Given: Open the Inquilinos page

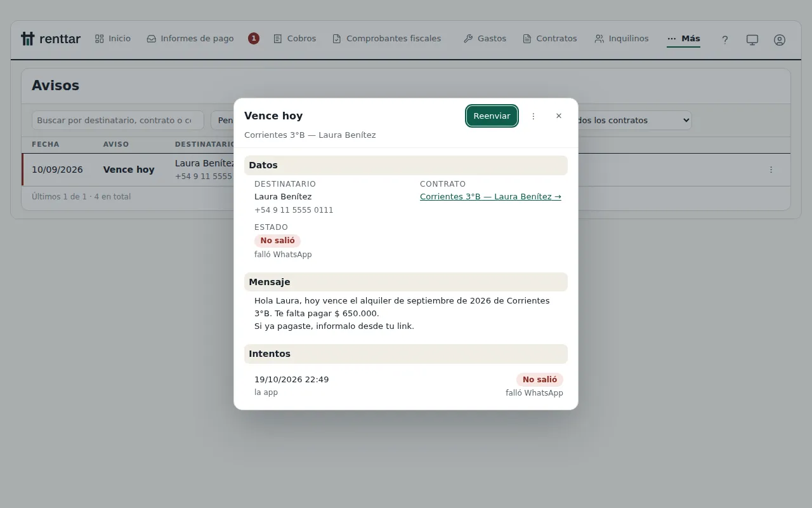Looking at the screenshot, I should pos(622,39).
